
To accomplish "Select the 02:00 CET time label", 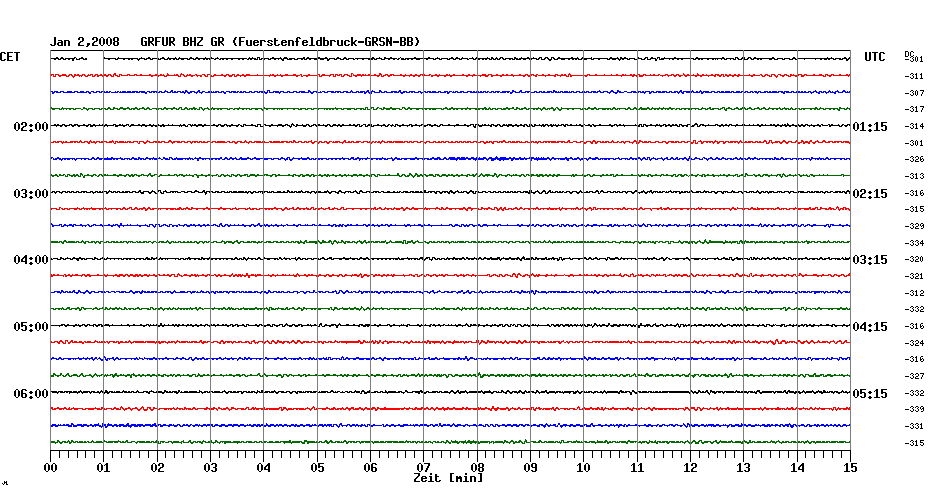I will 31,127.
